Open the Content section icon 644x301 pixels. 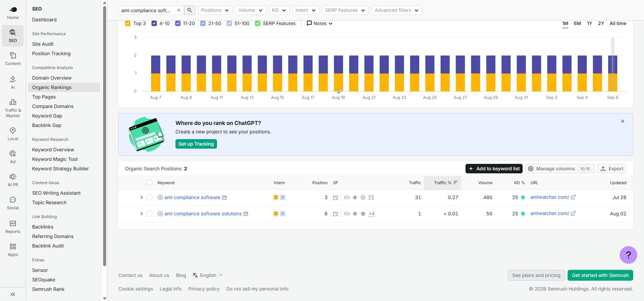(x=13, y=59)
